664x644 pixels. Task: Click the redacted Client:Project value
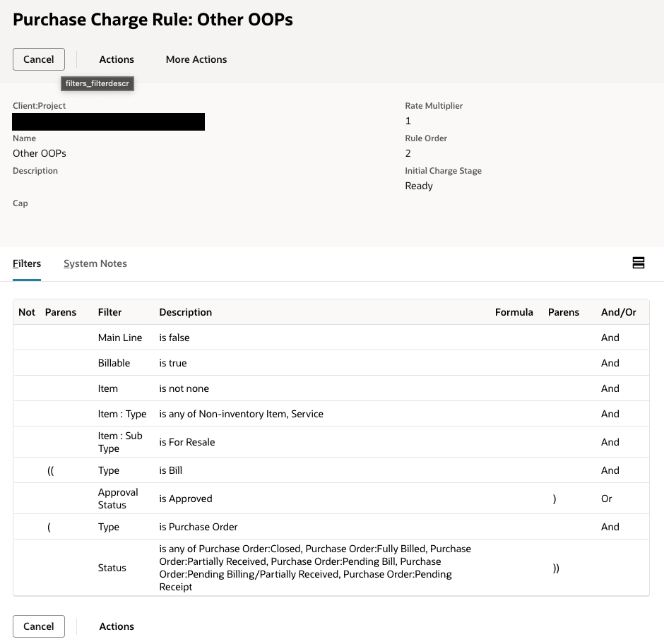[x=108, y=121]
